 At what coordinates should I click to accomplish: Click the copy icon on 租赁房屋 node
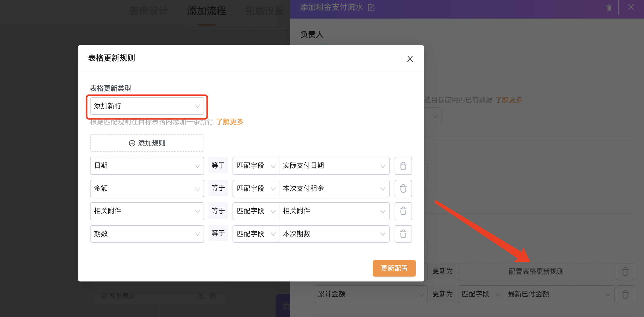(213, 296)
